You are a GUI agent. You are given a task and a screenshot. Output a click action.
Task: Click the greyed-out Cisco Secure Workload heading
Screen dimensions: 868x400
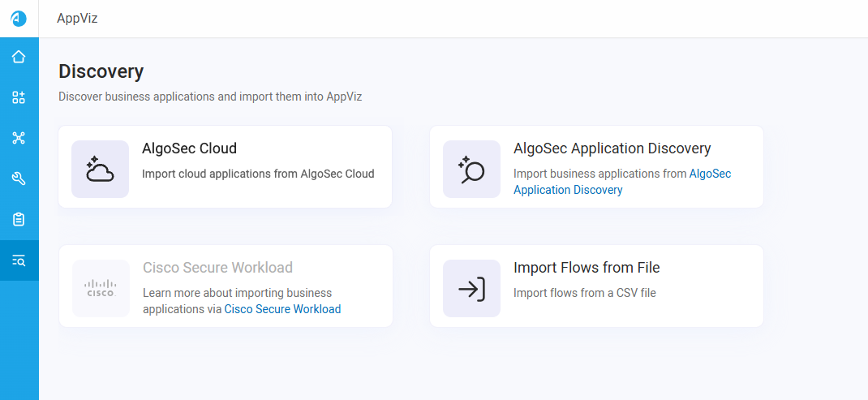(x=217, y=268)
